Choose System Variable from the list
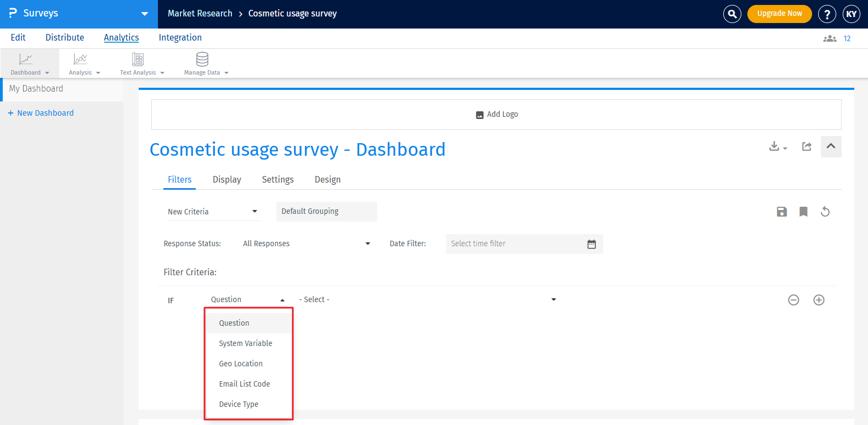The width and height of the screenshot is (868, 425). (246, 343)
